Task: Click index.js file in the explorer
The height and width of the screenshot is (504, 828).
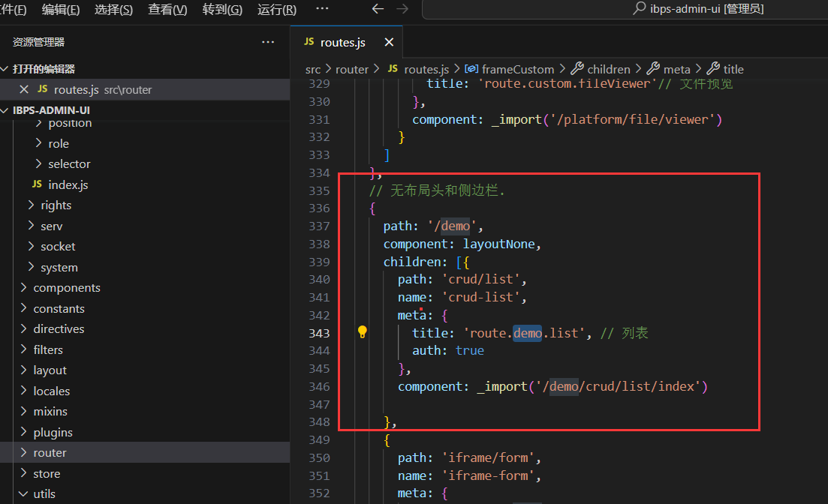Action: point(68,184)
